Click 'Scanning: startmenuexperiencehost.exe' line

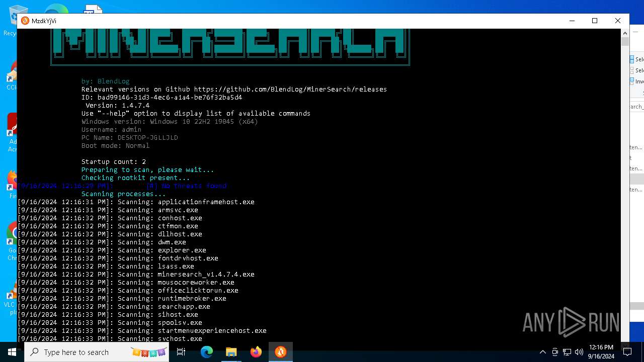tap(142, 330)
